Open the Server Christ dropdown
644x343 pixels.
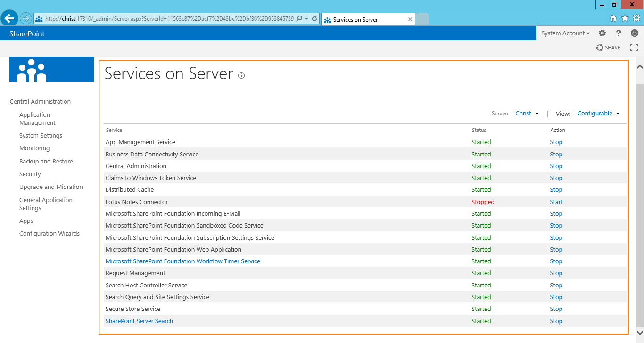click(x=527, y=114)
